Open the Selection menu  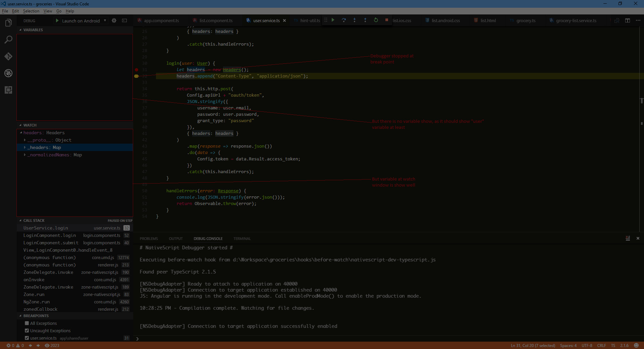point(31,11)
